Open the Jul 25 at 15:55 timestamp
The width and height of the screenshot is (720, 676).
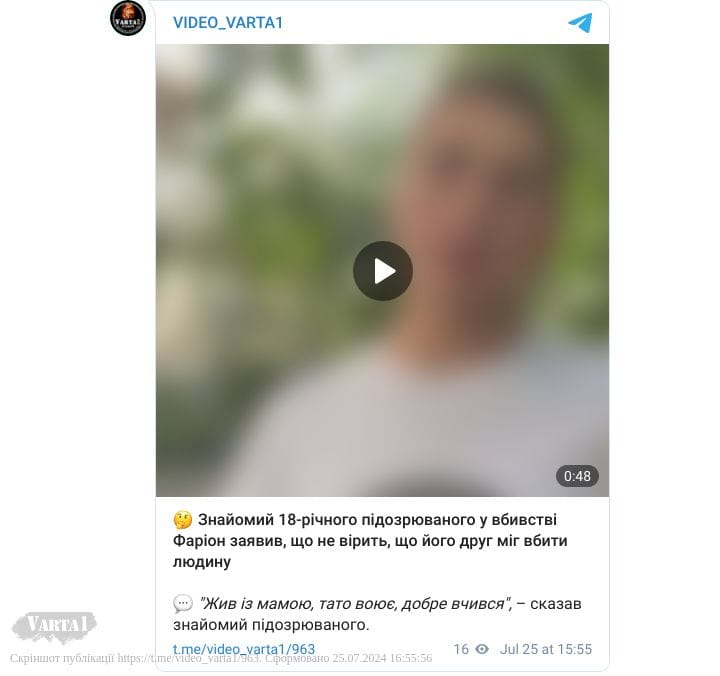pos(546,649)
